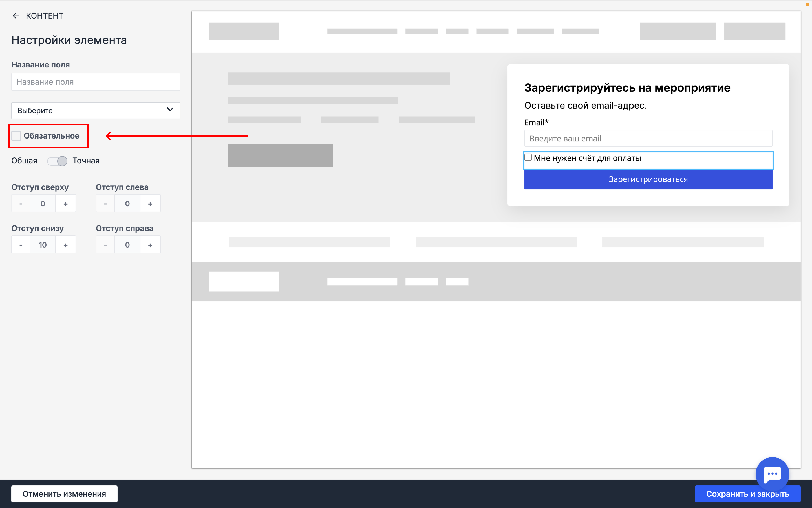This screenshot has height=508, width=812.
Task: Click the 'Точная' label next to the switch
Action: pyautogui.click(x=86, y=161)
